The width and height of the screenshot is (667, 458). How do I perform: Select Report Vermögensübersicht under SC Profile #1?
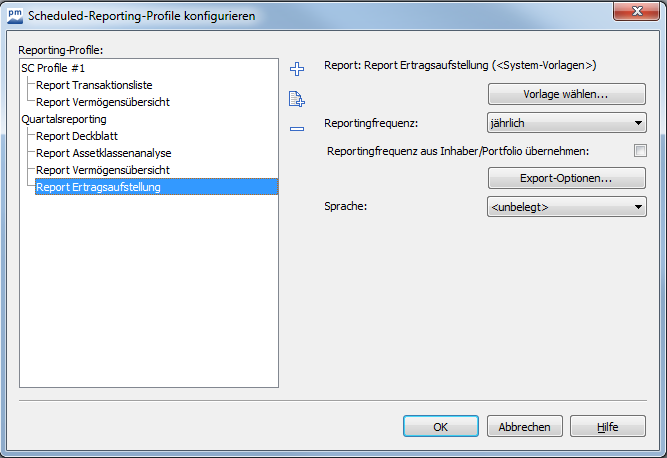[102, 102]
